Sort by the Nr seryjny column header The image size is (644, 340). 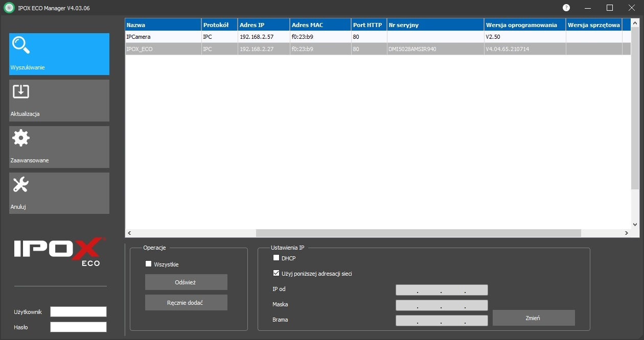435,25
